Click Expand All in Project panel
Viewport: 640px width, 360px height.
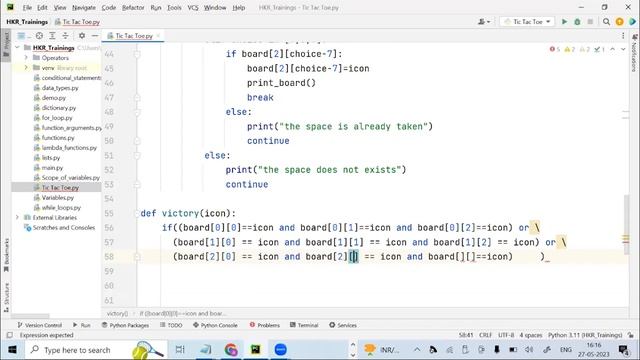52,36
